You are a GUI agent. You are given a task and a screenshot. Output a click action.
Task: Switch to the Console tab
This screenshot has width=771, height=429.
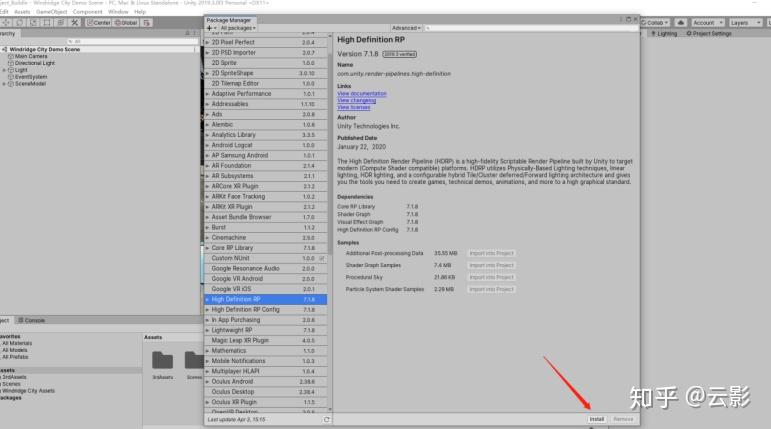(31, 320)
